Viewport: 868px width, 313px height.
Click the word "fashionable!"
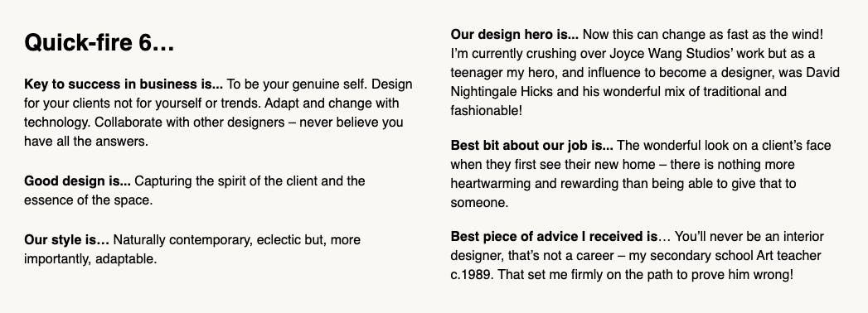click(486, 110)
